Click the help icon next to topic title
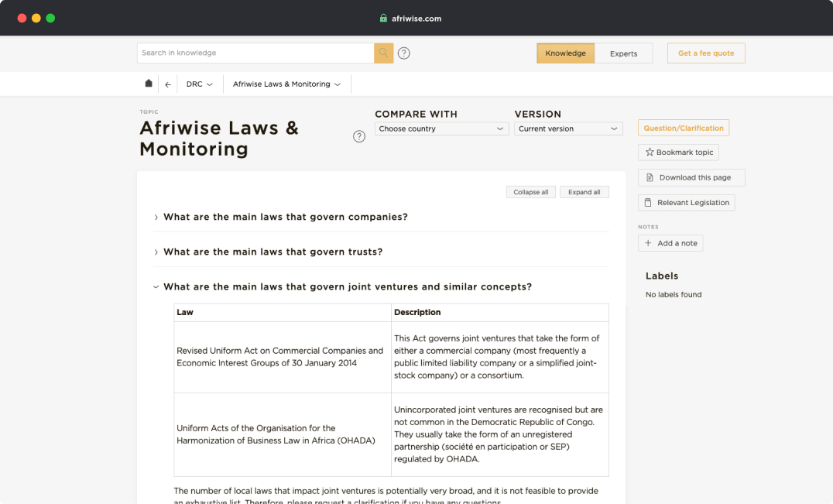Viewport: 833px width, 504px height. point(359,136)
